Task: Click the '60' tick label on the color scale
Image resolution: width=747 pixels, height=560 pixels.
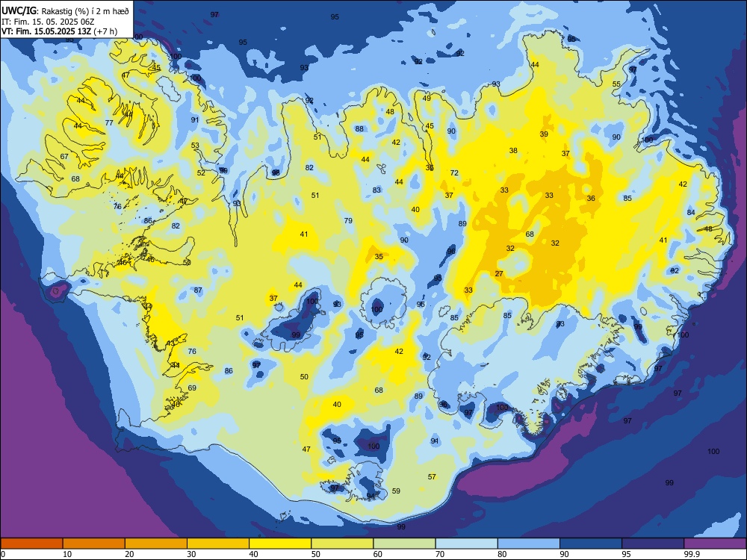Action: pyautogui.click(x=378, y=554)
